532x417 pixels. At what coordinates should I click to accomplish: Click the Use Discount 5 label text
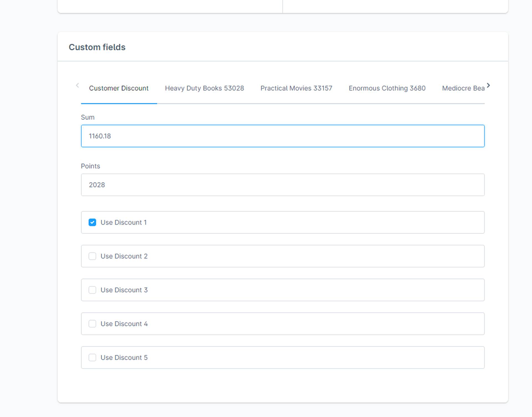tap(124, 357)
